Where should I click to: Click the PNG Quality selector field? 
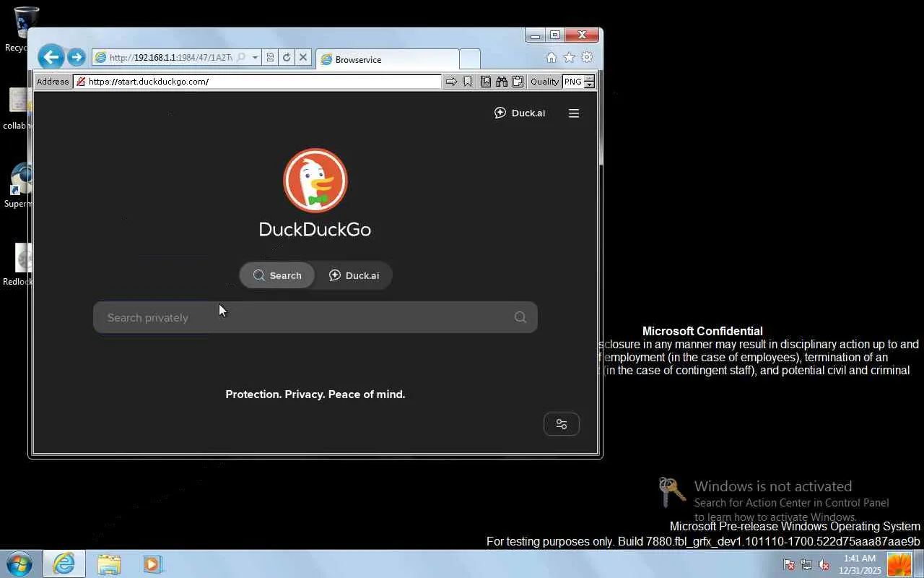[573, 82]
